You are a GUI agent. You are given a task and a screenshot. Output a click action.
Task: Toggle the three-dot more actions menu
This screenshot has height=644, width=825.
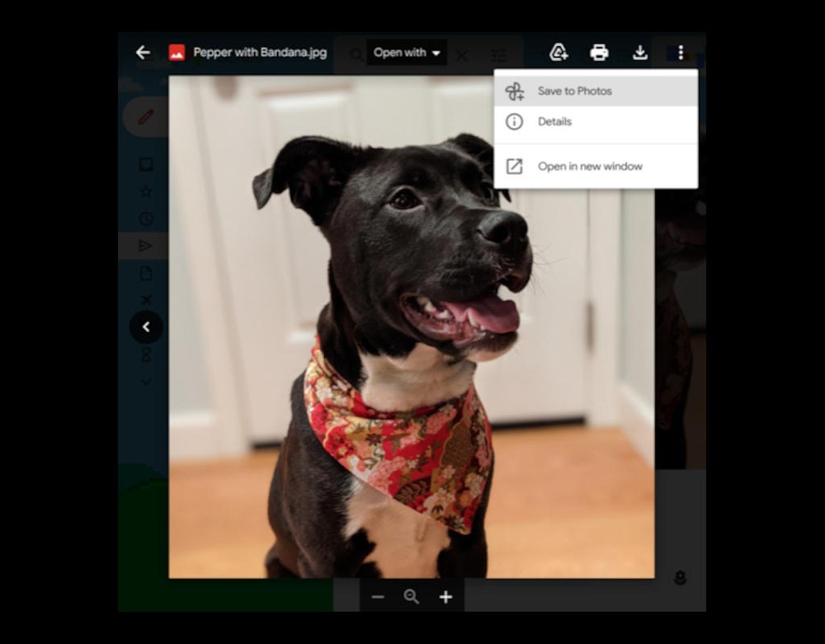pos(680,53)
